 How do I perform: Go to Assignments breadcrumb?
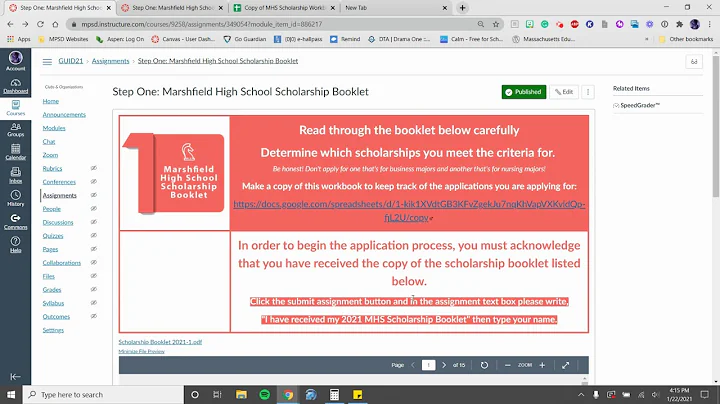coord(111,61)
